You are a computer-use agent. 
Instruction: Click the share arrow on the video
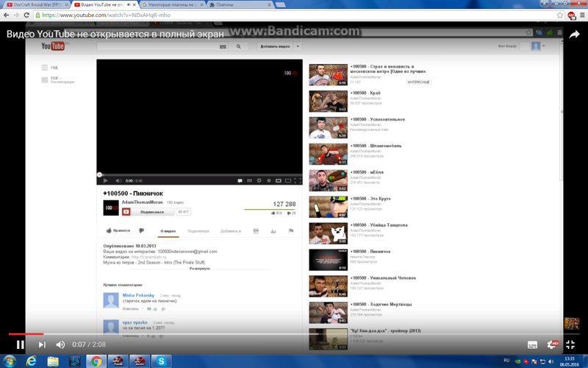[574, 35]
